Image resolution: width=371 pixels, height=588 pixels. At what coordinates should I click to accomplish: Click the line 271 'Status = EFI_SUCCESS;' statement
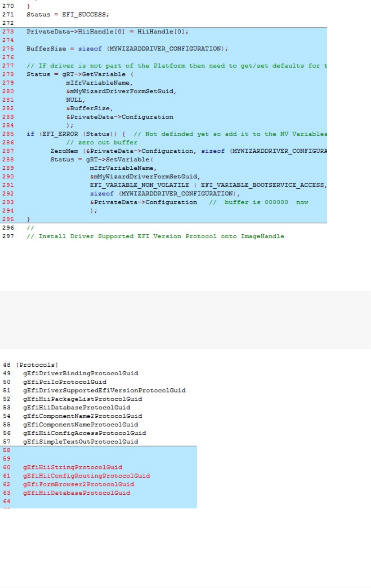68,15
